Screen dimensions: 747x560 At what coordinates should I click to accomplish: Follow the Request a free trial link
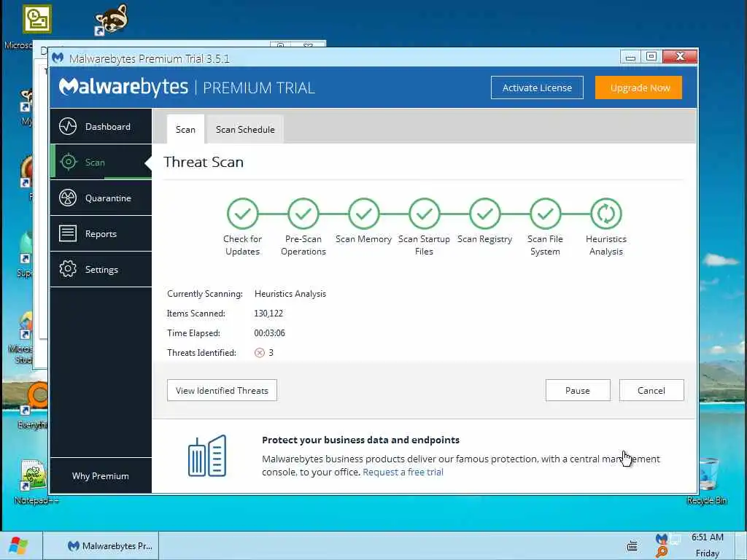point(403,472)
